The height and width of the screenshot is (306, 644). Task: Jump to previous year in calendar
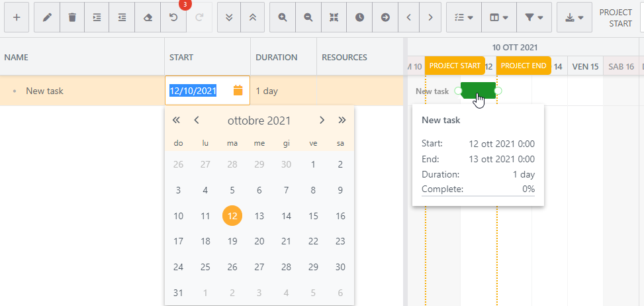(176, 121)
